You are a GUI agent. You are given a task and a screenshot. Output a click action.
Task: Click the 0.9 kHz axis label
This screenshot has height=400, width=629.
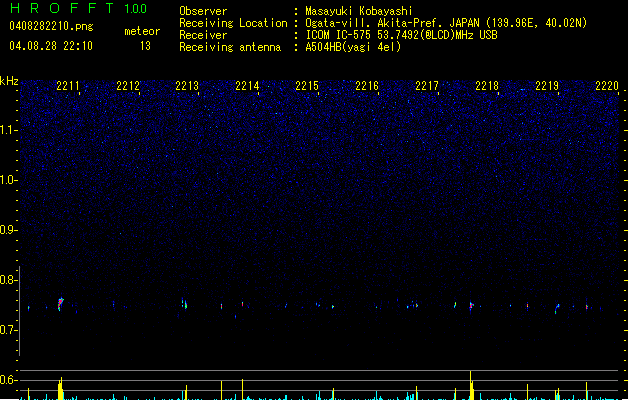(x=8, y=230)
